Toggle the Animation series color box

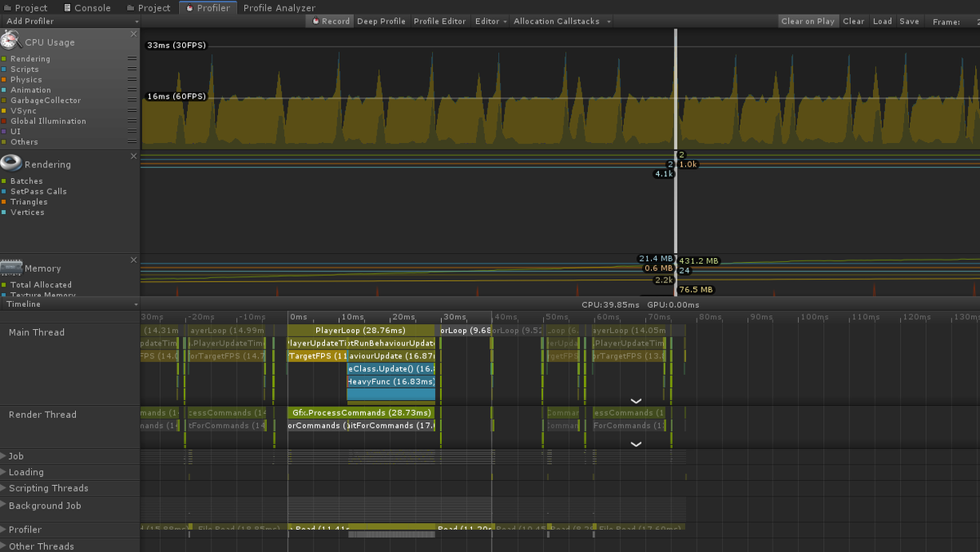pyautogui.click(x=4, y=90)
